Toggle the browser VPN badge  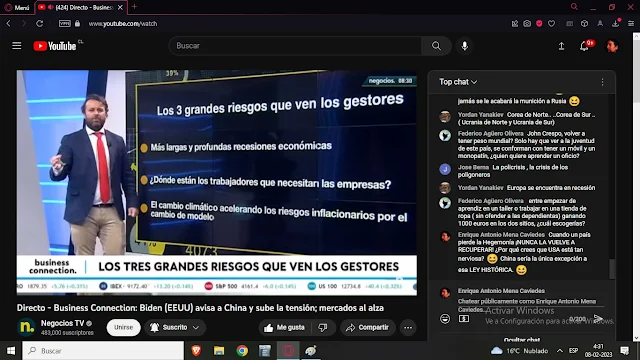[x=64, y=24]
